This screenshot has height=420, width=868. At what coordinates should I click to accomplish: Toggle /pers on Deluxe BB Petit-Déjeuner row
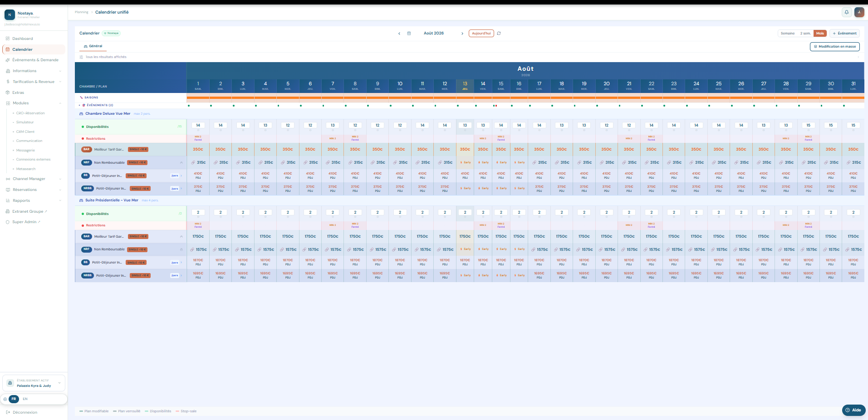(175, 176)
